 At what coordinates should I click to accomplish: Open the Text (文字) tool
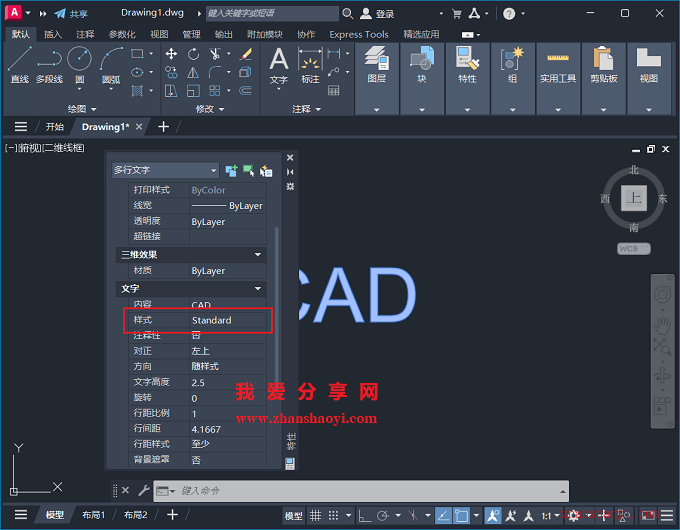point(279,65)
